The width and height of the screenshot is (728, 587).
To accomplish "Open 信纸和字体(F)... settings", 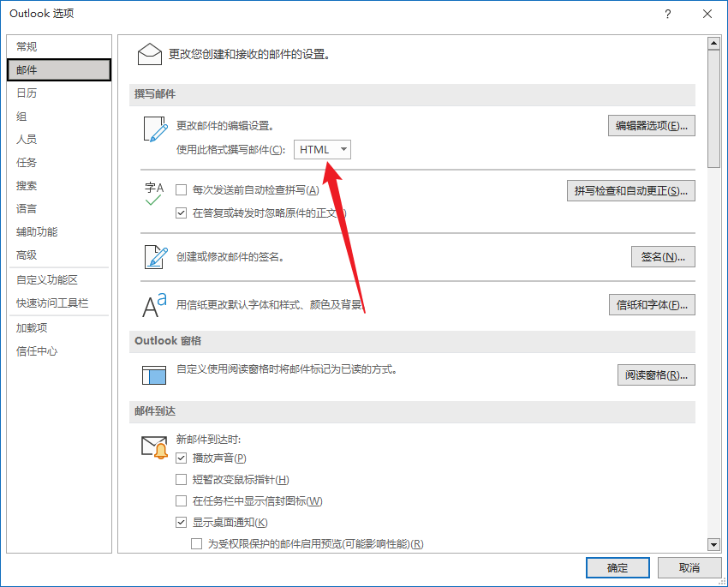I will [652, 305].
